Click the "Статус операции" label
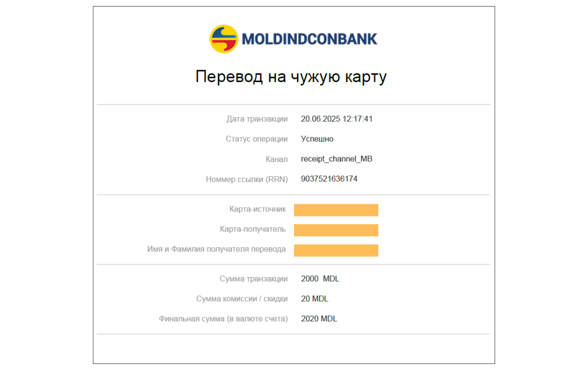Viewport: 588px width, 370px height. click(x=256, y=139)
